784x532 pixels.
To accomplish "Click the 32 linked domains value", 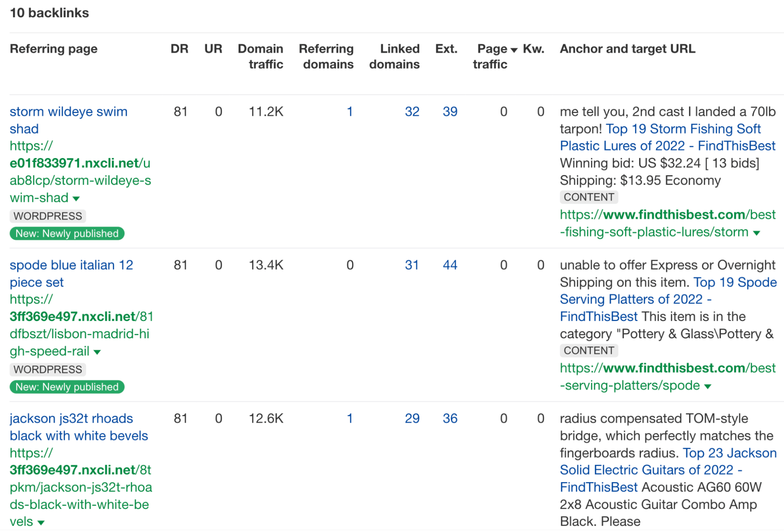I will [411, 112].
